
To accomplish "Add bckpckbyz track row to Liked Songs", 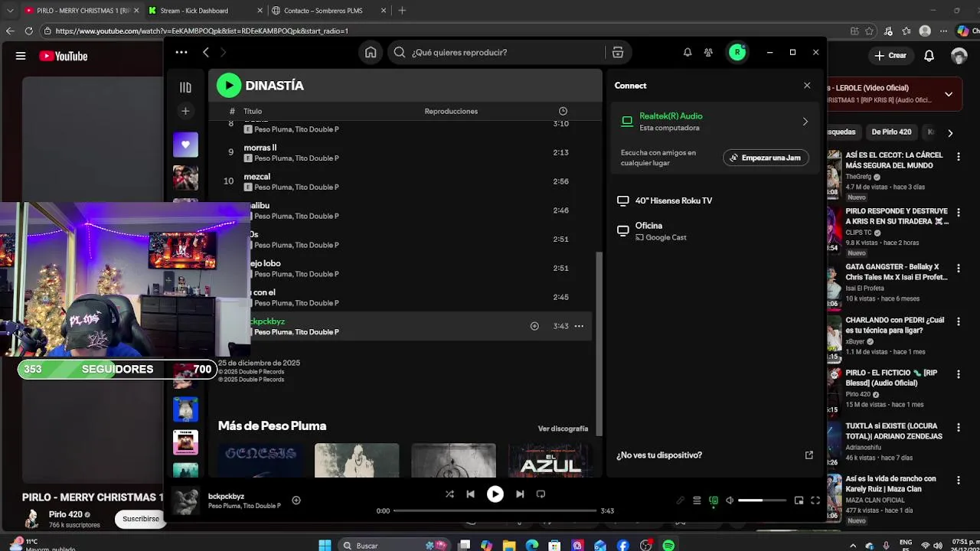I will point(534,326).
